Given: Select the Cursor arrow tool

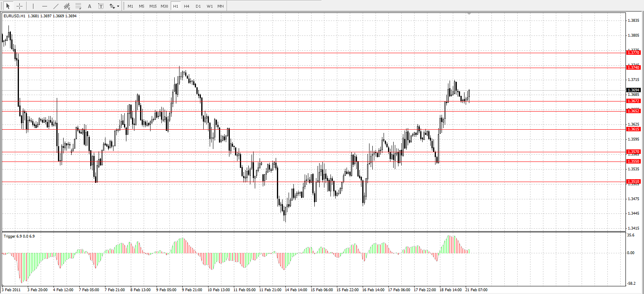Looking at the screenshot, I should [x=8, y=6].
